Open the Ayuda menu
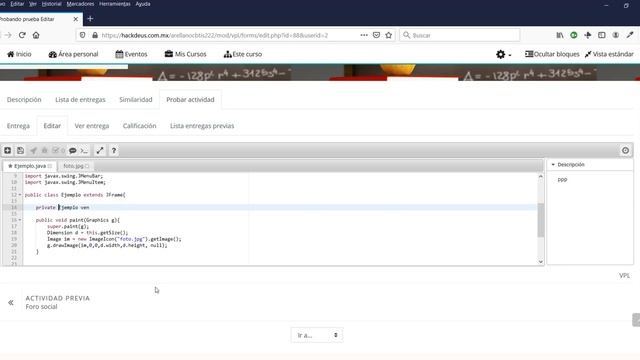Screen dimensions: 640x360 click(143, 4)
